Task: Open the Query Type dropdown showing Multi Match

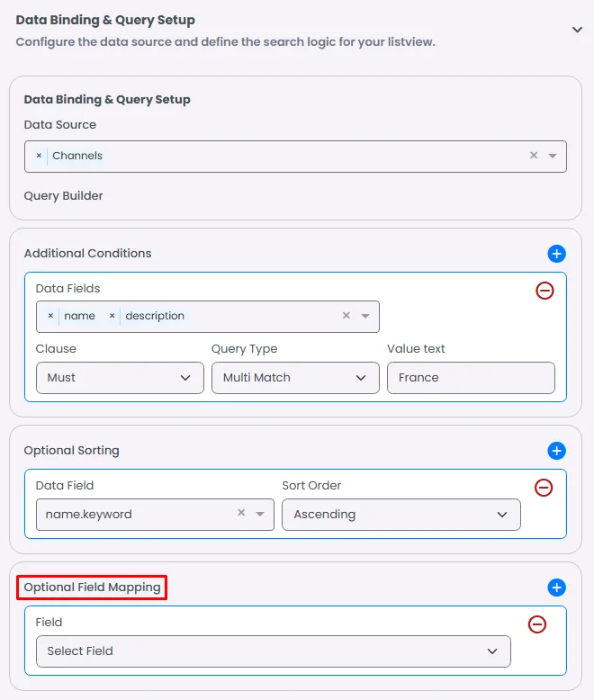Action: pos(295,378)
